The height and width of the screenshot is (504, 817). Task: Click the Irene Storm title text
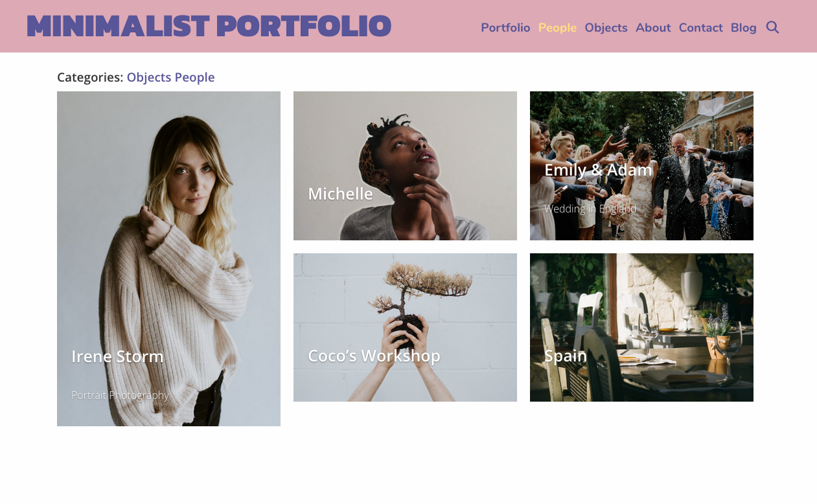pyautogui.click(x=117, y=356)
